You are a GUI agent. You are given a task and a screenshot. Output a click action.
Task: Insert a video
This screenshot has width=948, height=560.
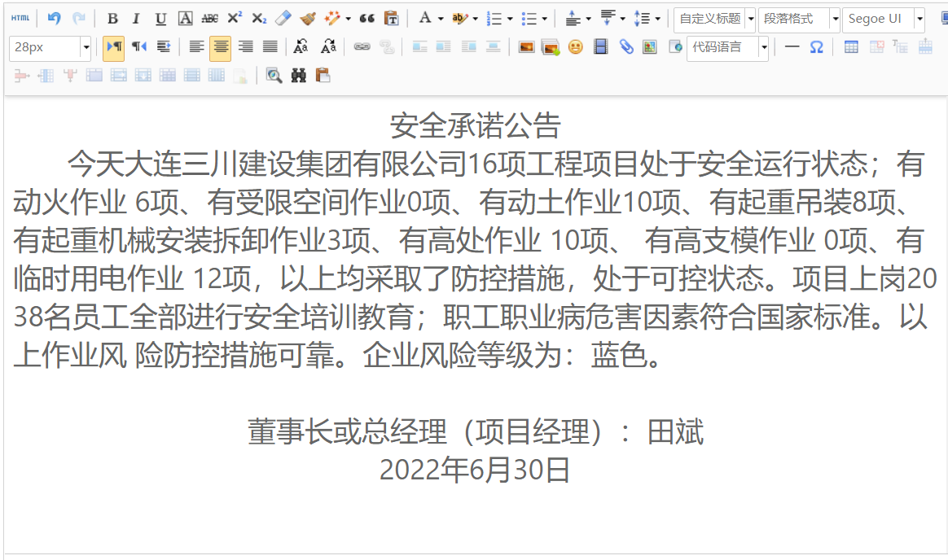[x=600, y=47]
